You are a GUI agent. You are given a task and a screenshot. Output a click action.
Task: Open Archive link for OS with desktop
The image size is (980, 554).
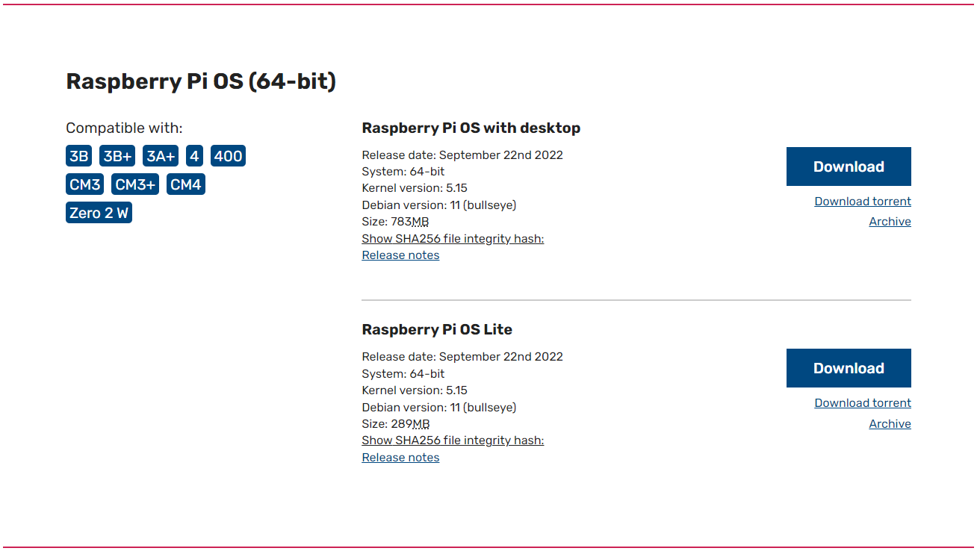pos(890,222)
